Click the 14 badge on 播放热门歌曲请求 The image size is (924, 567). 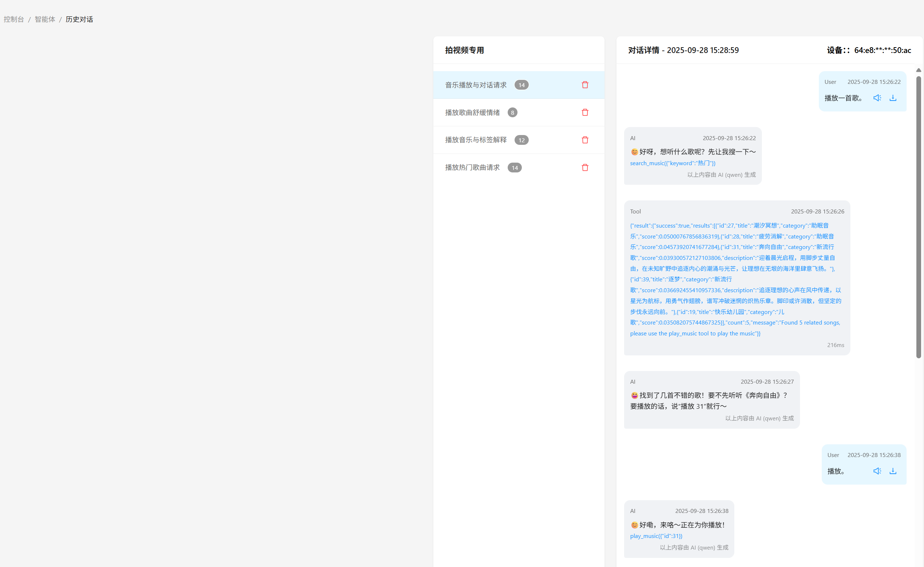pyautogui.click(x=515, y=168)
